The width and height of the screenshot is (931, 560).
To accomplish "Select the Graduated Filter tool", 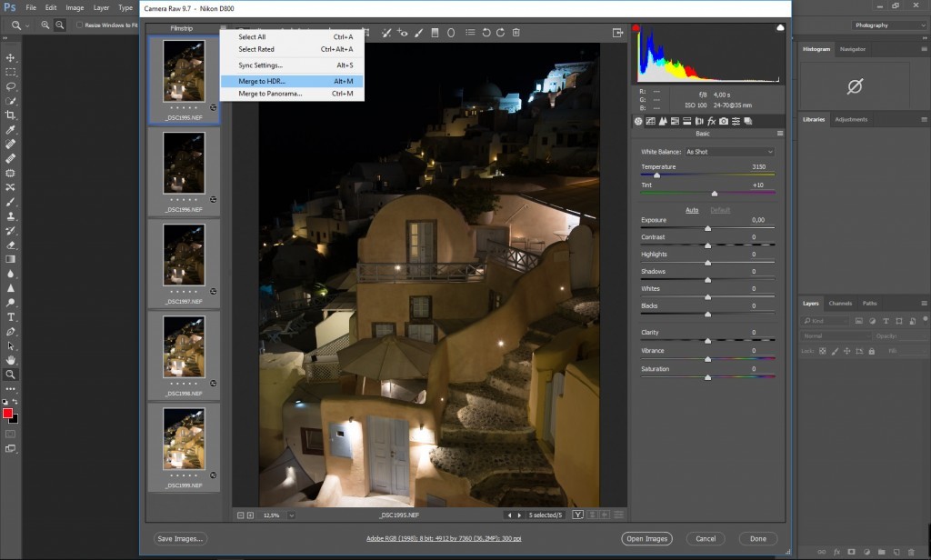I will tap(435, 33).
